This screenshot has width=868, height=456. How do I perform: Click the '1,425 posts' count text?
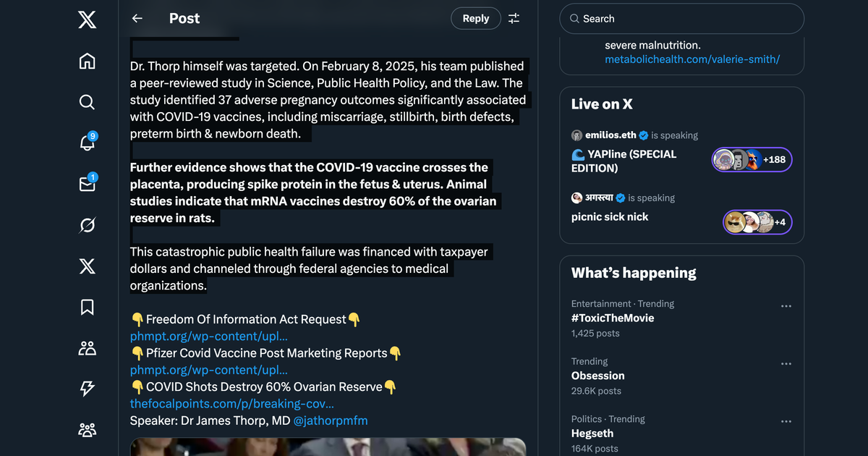595,334
